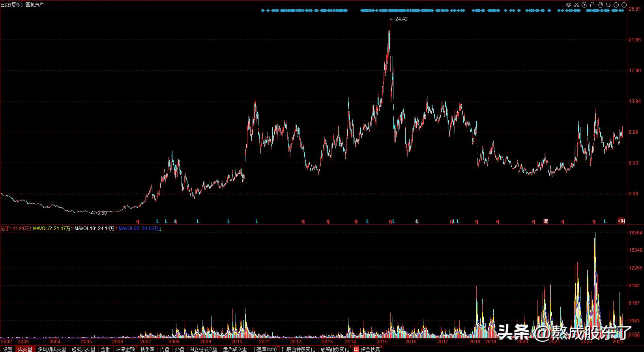This screenshot has height=352, width=644.
Task: Click the MAVOL10 indicator label
Action: click(x=94, y=228)
